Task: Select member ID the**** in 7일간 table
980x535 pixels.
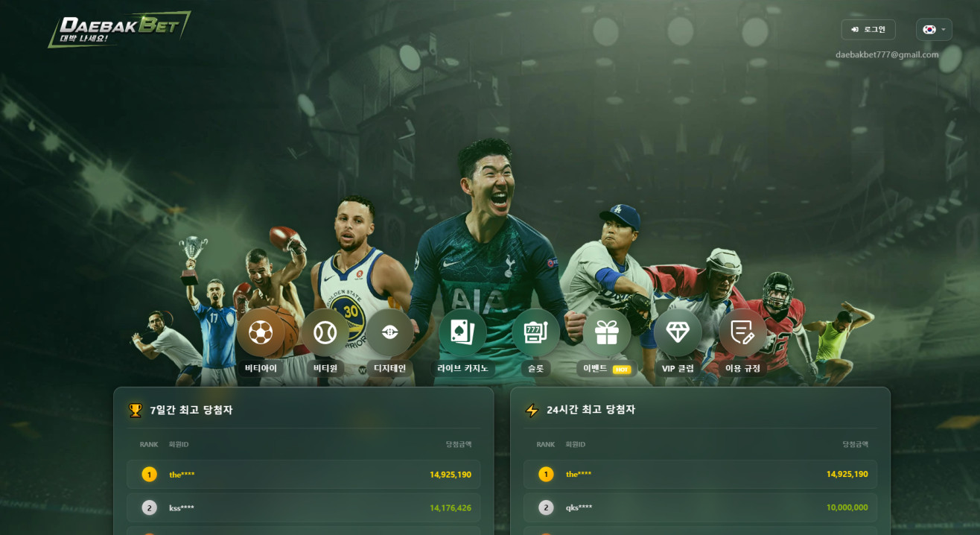Action: tap(182, 475)
